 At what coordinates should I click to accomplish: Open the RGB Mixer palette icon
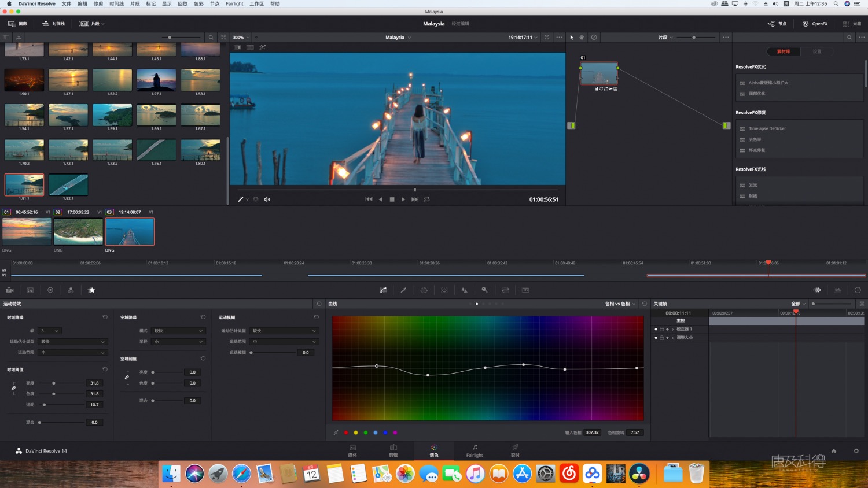(71, 290)
